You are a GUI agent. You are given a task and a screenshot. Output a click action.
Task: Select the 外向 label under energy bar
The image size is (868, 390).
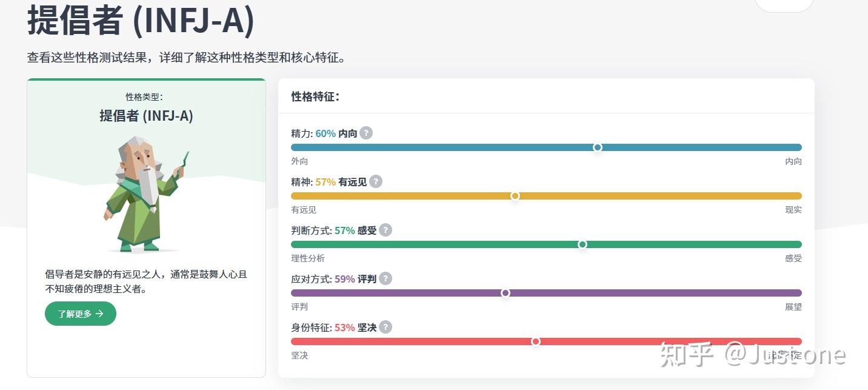coord(299,161)
